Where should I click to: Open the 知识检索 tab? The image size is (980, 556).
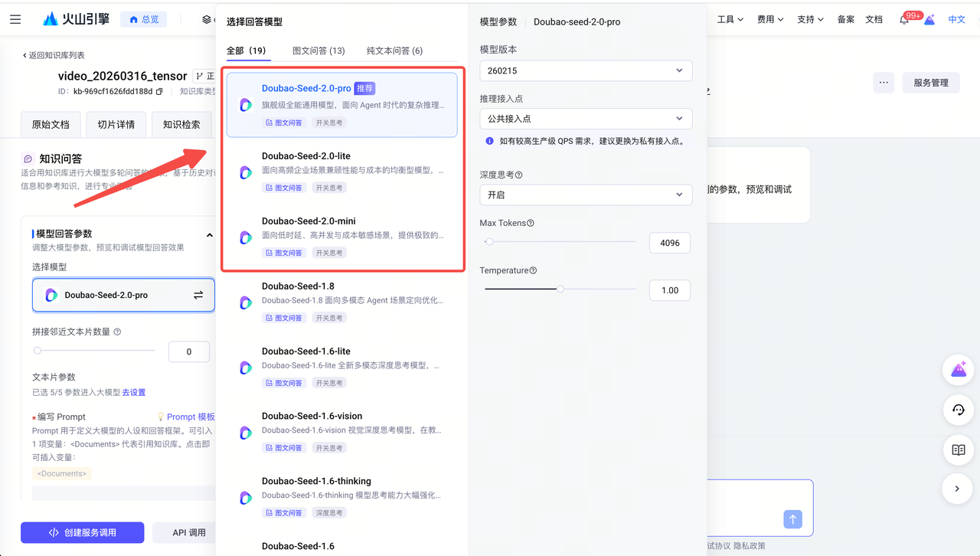(181, 125)
